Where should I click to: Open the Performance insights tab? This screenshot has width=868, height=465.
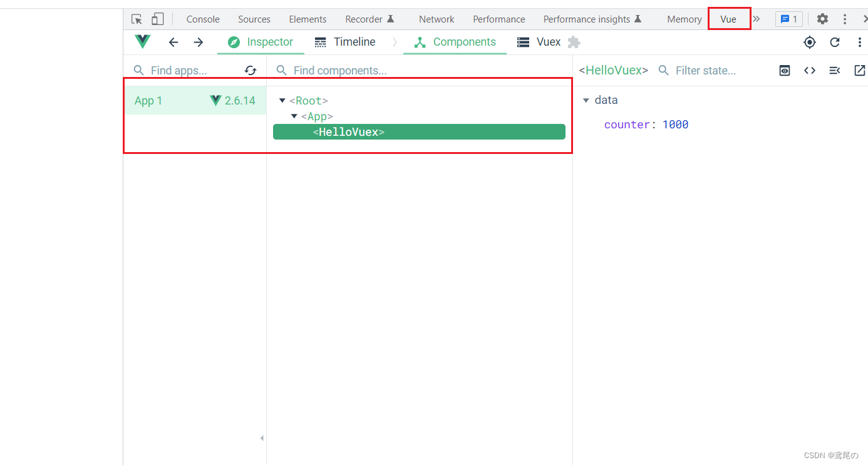coord(592,19)
